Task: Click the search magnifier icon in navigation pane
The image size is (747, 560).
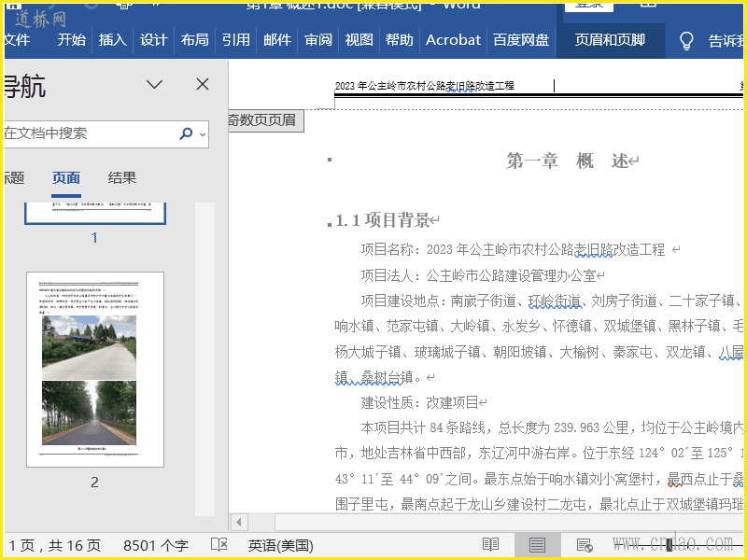Action: pyautogui.click(x=186, y=133)
